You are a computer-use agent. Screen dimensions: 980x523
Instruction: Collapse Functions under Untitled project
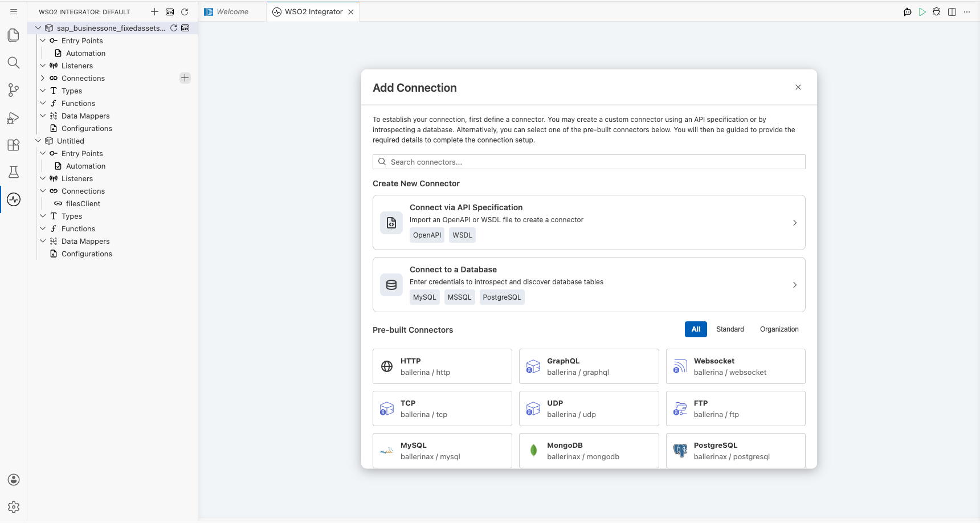[x=43, y=228]
